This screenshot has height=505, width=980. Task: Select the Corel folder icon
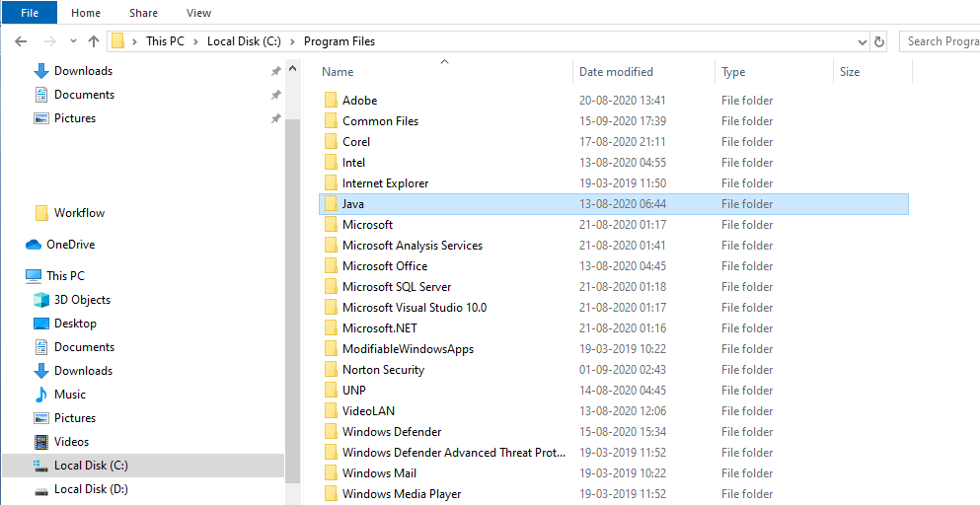(331, 142)
